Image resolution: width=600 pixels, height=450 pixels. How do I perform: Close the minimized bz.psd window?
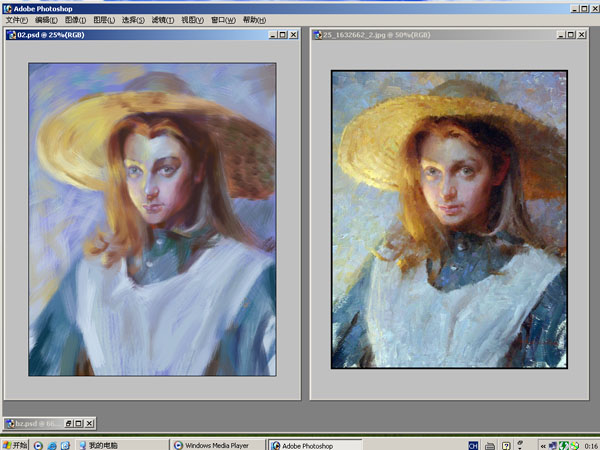click(x=89, y=423)
